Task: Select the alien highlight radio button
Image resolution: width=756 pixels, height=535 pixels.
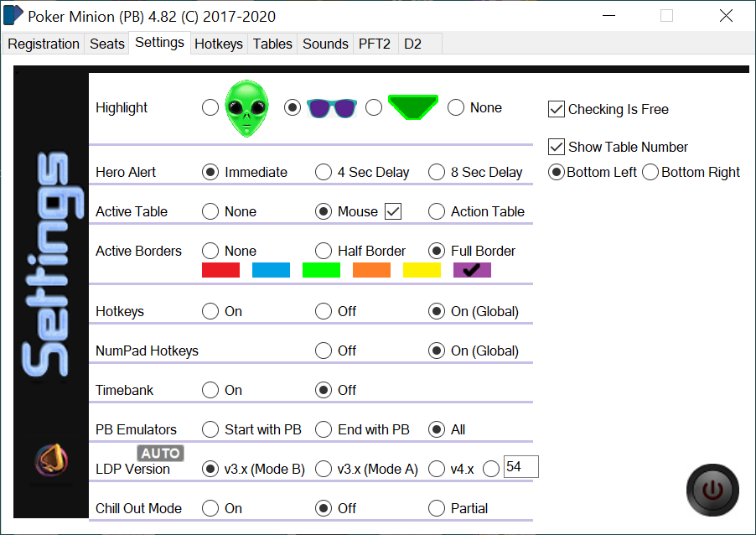Action: [210, 107]
